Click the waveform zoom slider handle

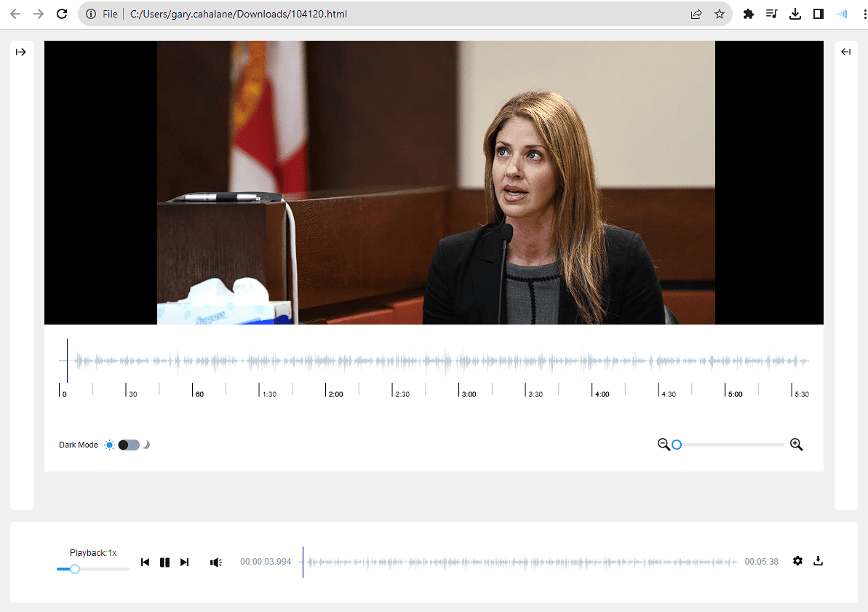[x=677, y=445]
